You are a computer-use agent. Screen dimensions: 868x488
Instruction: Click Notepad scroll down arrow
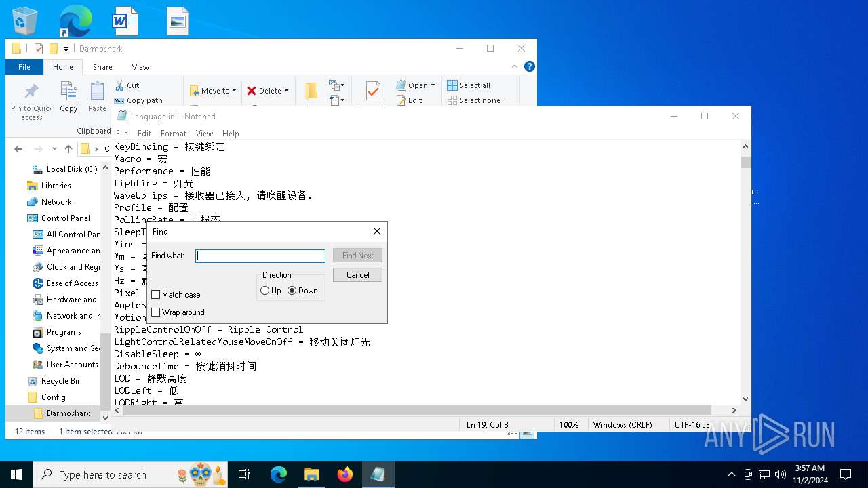pyautogui.click(x=746, y=399)
